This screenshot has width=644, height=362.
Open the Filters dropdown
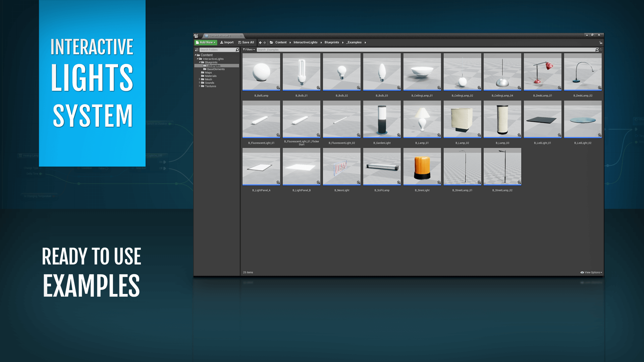[249, 50]
